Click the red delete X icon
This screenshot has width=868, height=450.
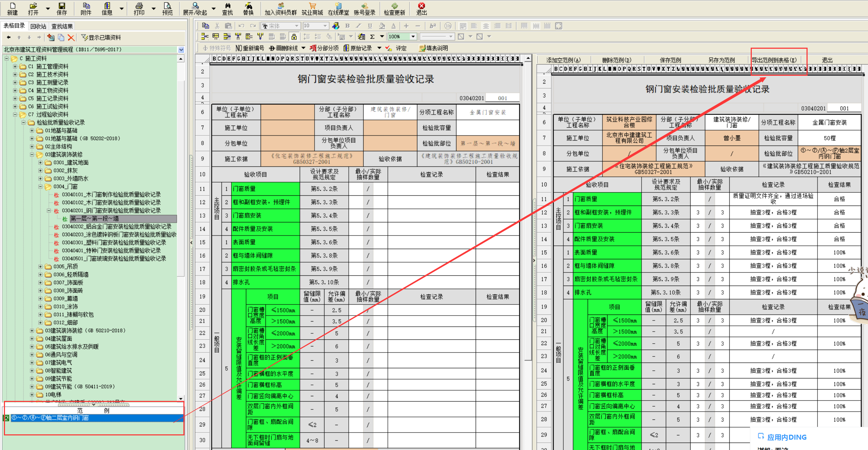[x=71, y=38]
